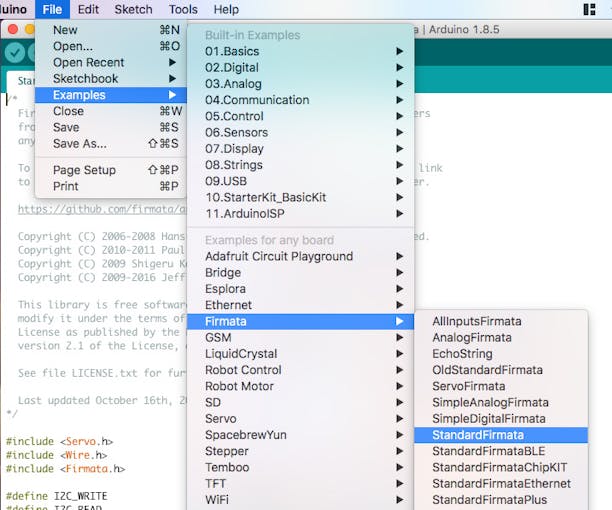Viewport: 612px width, 510px height.
Task: Open Ethernet library examples
Action: point(301,305)
